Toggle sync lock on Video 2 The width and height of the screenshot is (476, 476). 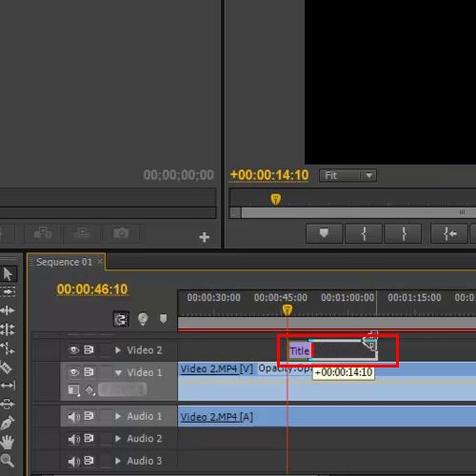tap(89, 349)
